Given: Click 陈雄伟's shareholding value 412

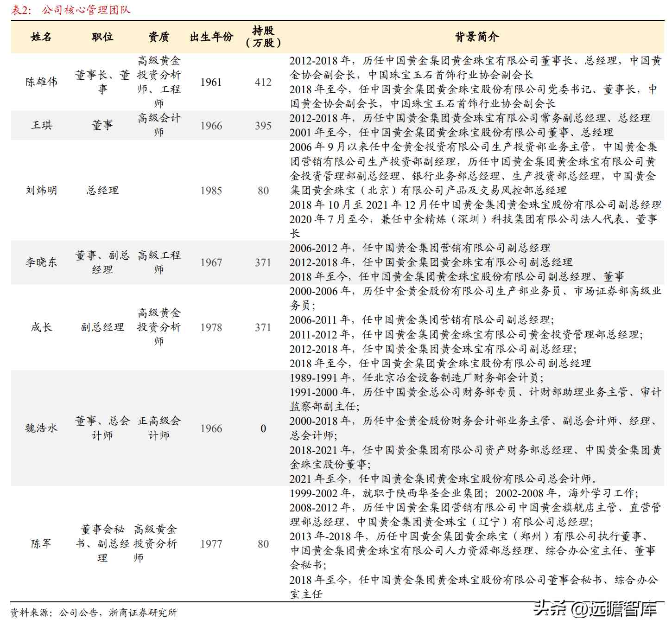Looking at the screenshot, I should pyautogui.click(x=263, y=82).
